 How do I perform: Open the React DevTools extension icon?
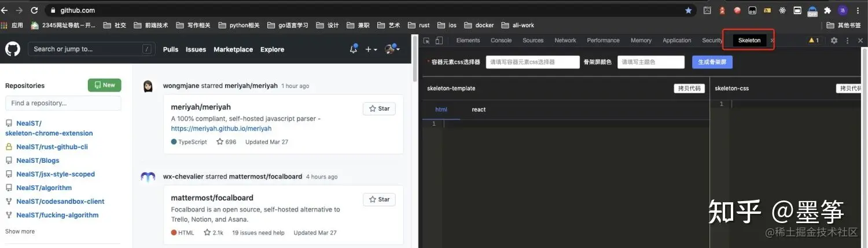tap(782, 10)
